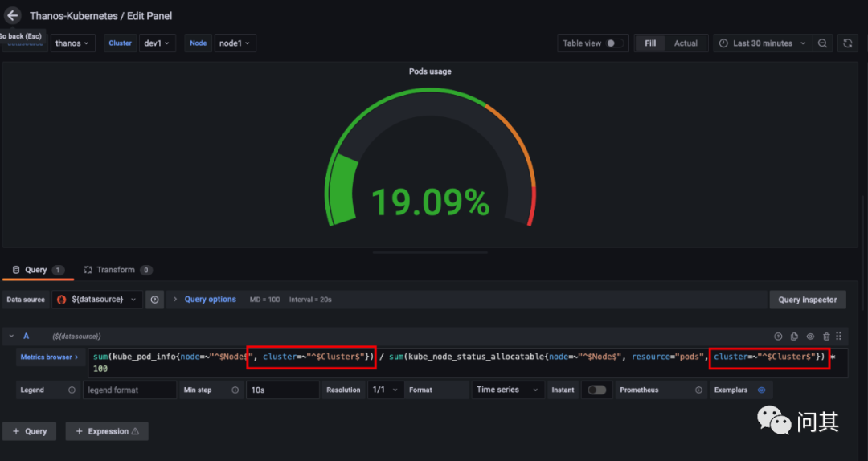Click the go back arrow icon
The width and height of the screenshot is (868, 461).
point(12,15)
